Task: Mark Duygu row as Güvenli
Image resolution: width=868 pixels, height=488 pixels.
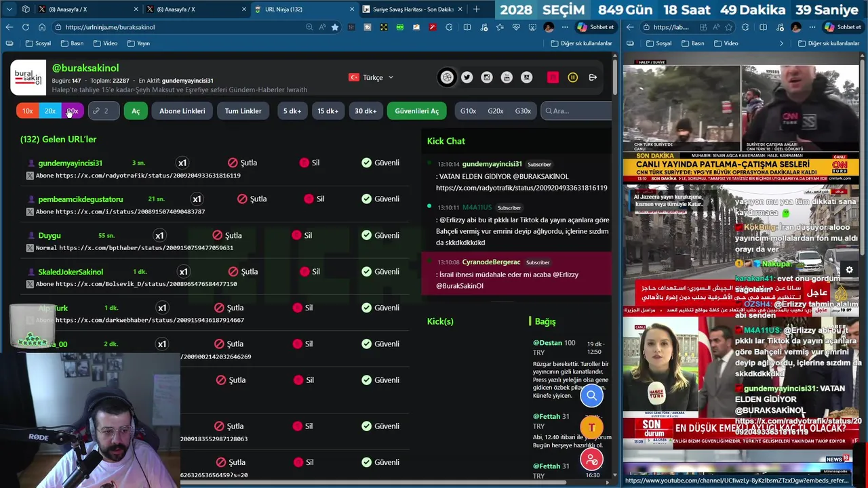Action: click(x=380, y=235)
